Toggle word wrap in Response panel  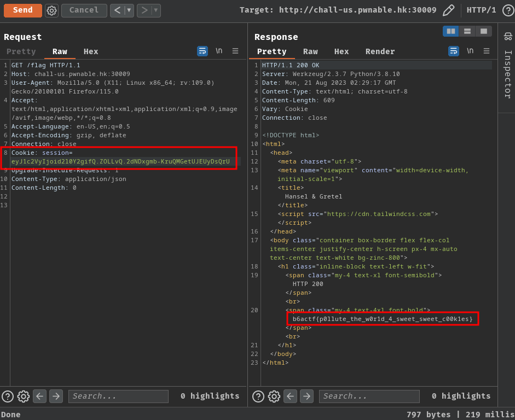pos(454,51)
